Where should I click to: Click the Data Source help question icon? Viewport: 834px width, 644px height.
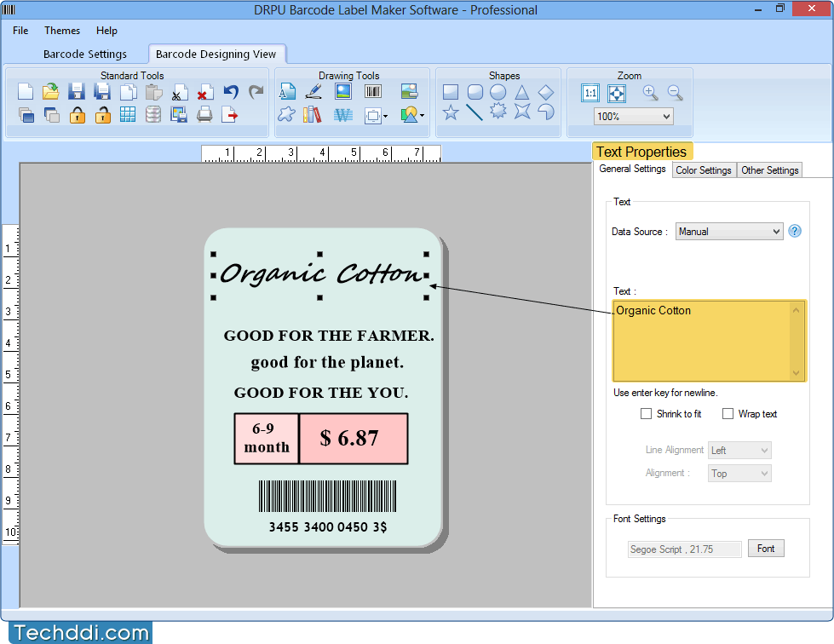point(795,231)
